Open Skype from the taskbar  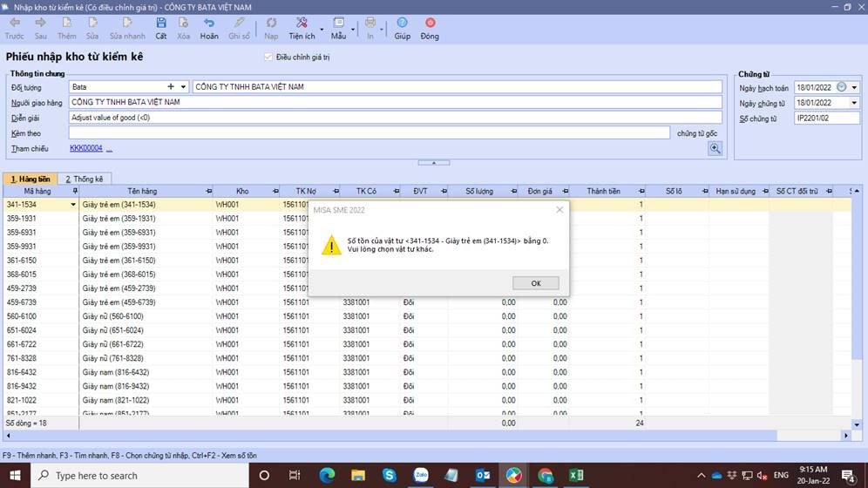tap(390, 475)
